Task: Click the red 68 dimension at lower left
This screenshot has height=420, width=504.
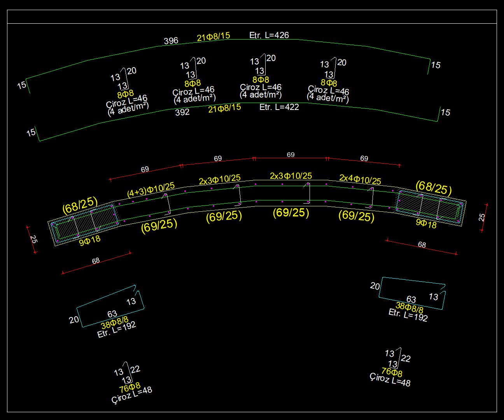Action: [96, 261]
